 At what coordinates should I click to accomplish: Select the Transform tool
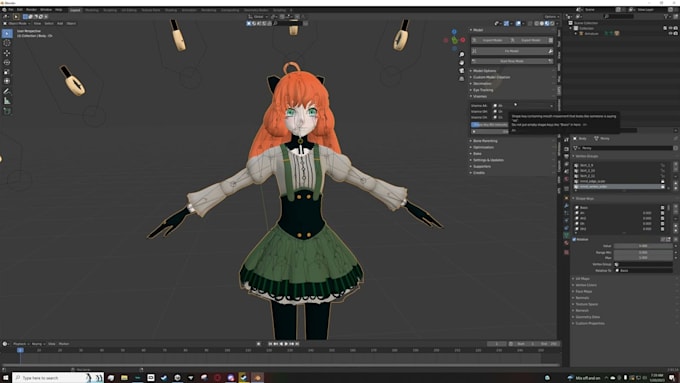tap(7, 81)
